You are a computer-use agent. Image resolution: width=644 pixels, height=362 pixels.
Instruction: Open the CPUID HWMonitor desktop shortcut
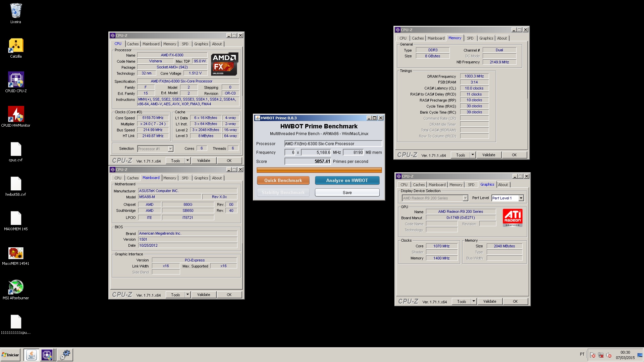tap(16, 114)
